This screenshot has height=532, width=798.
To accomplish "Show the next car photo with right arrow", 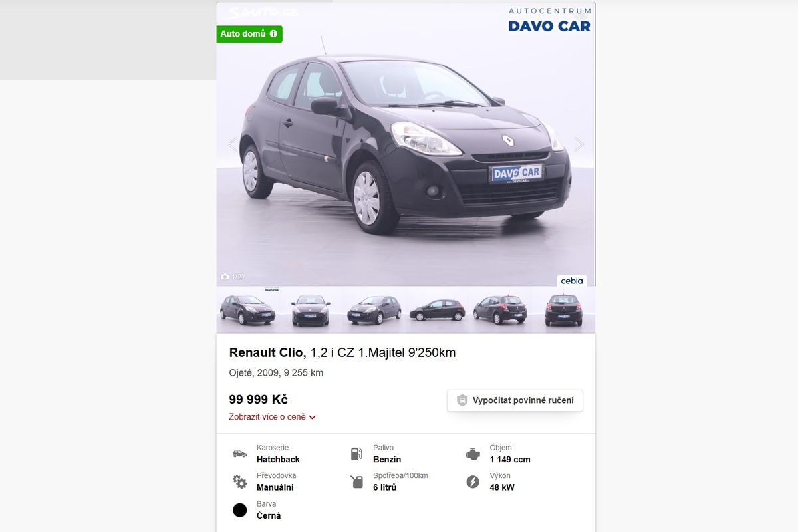I will click(x=579, y=144).
